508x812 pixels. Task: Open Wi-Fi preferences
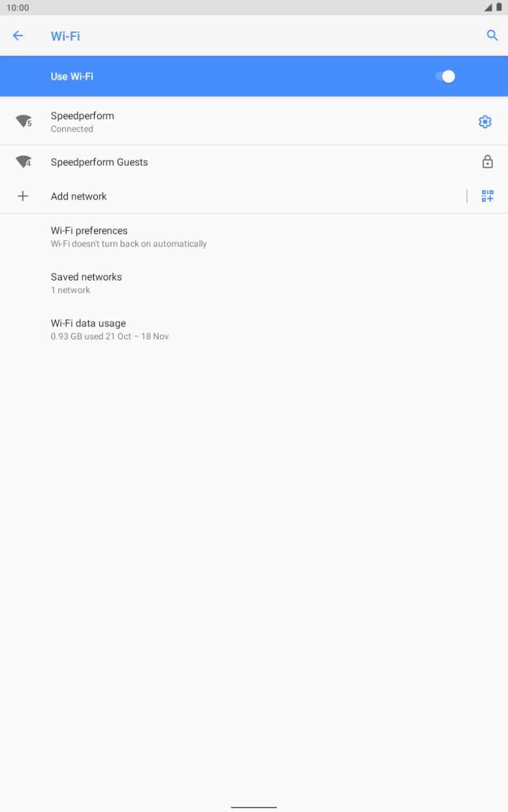pyautogui.click(x=254, y=237)
